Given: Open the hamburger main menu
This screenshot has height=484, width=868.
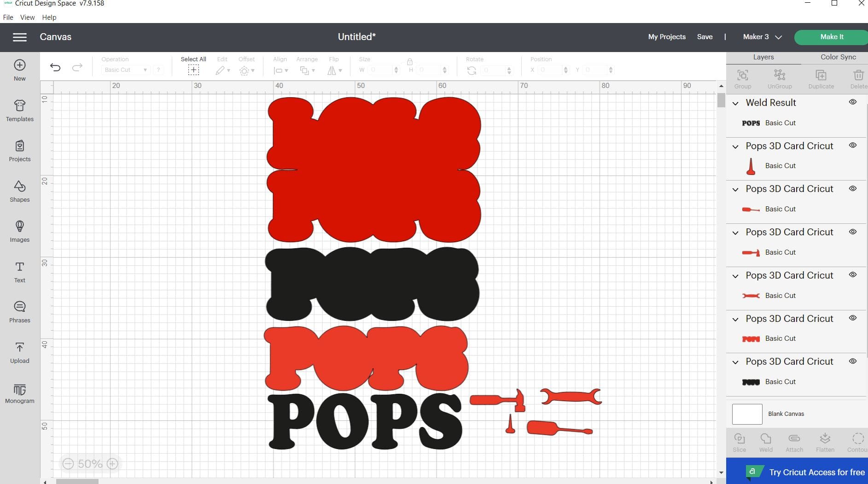Looking at the screenshot, I should 19,37.
